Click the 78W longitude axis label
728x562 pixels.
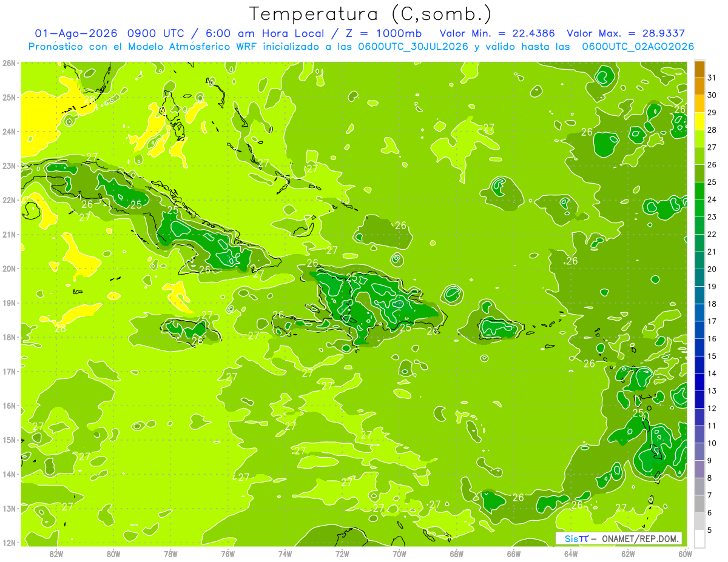[x=170, y=554]
